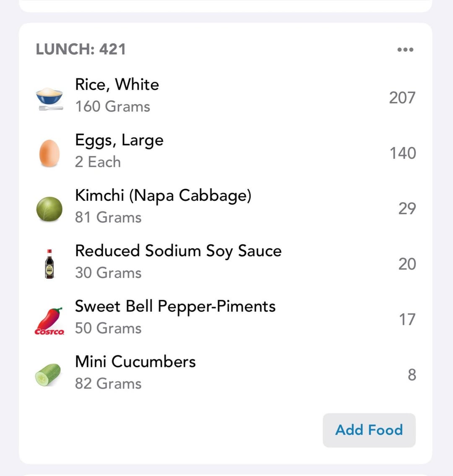Open the Mini Cucumbers entry

point(135,362)
